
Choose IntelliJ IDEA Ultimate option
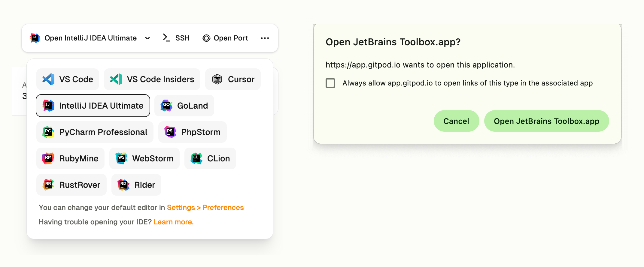tap(93, 106)
